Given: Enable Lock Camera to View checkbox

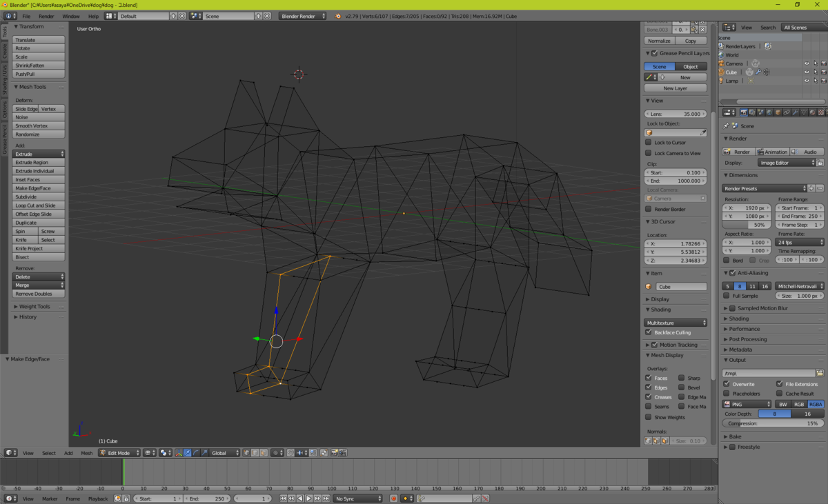Looking at the screenshot, I should point(649,153).
